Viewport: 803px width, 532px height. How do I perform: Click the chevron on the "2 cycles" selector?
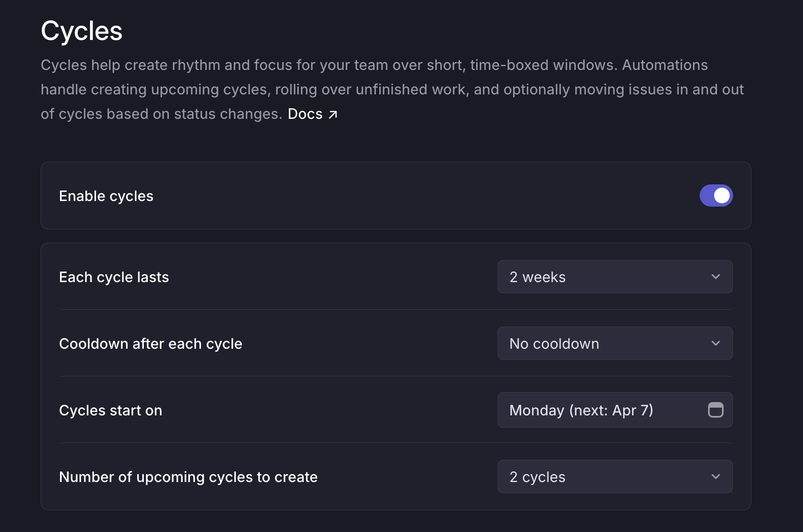pos(716,476)
